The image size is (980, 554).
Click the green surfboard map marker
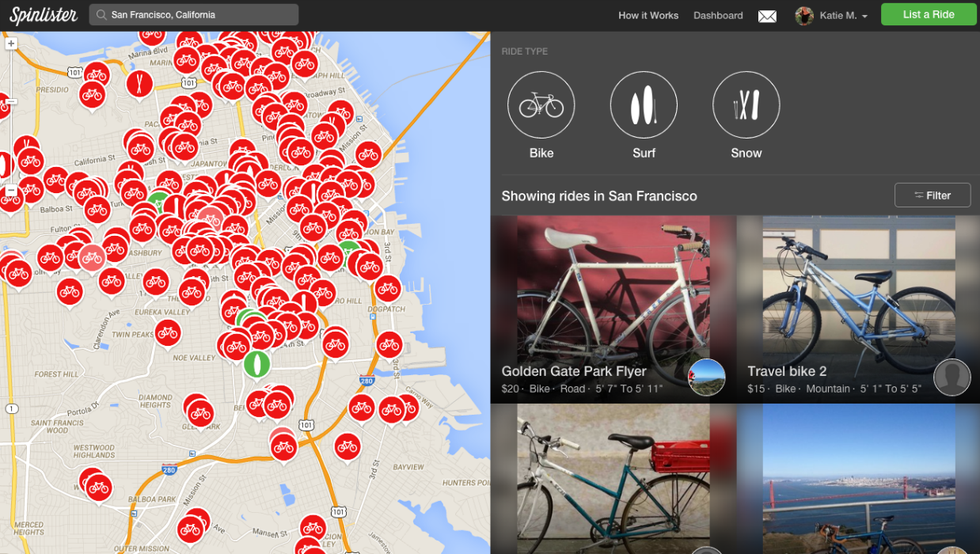(x=256, y=365)
